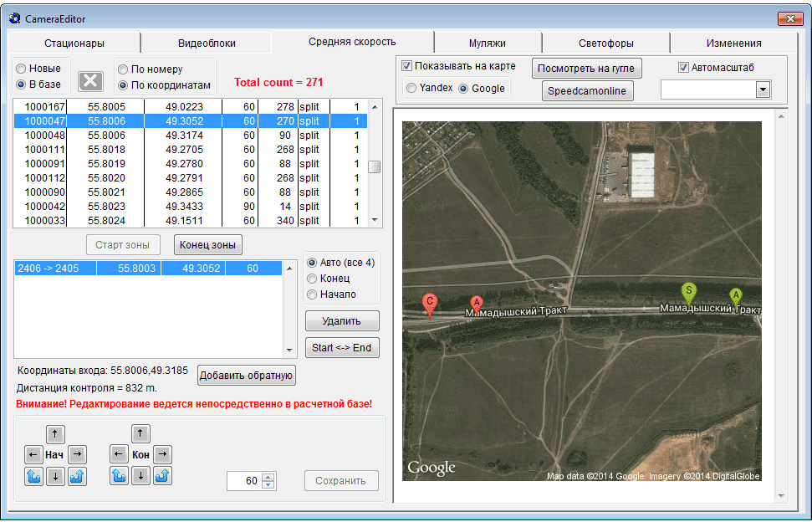Click the Start <-> End button
The width and height of the screenshot is (812, 522).
tap(342, 347)
